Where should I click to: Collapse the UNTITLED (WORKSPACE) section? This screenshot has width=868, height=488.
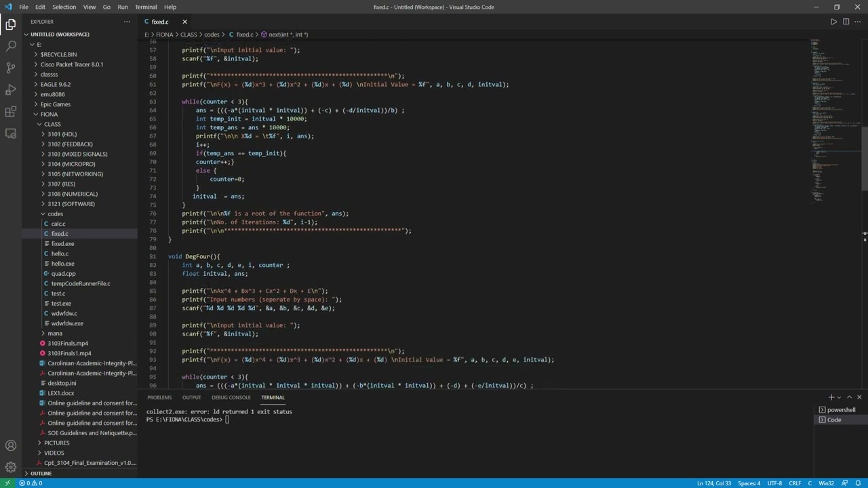tap(60, 35)
